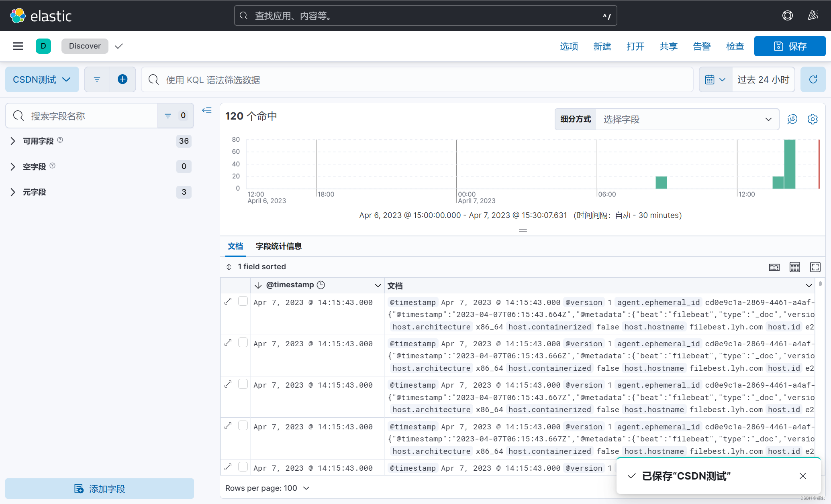Click the histogram bar near 09:00
Screen dimensions: 831x504
661,183
